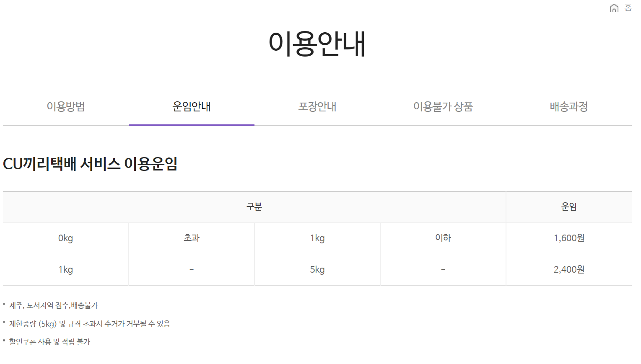Click the 운임 column header
The image size is (641, 364).
(x=569, y=207)
